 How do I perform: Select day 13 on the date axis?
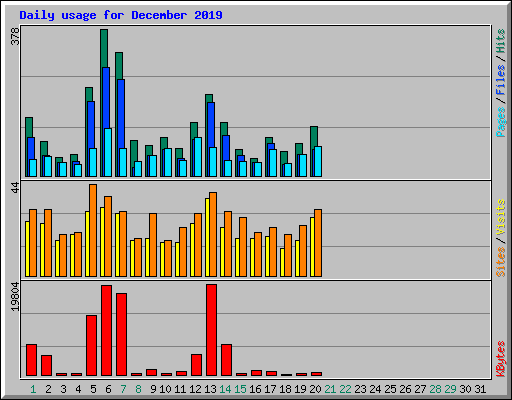(210, 389)
